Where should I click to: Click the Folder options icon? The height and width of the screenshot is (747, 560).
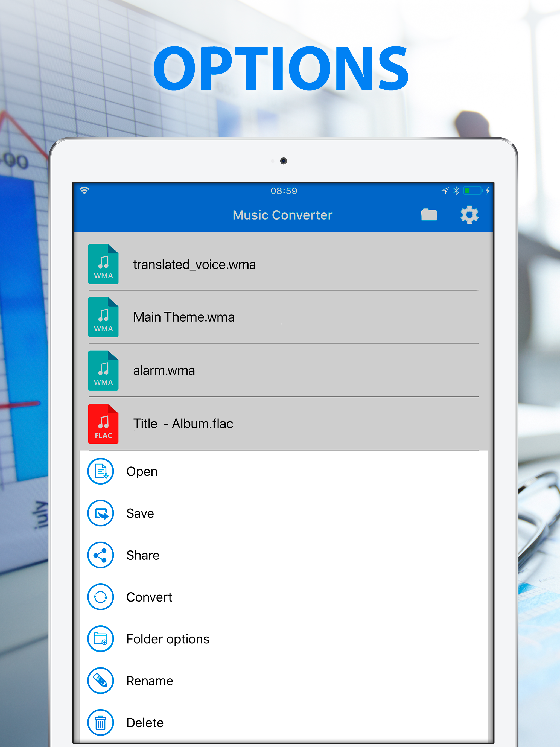point(101,639)
